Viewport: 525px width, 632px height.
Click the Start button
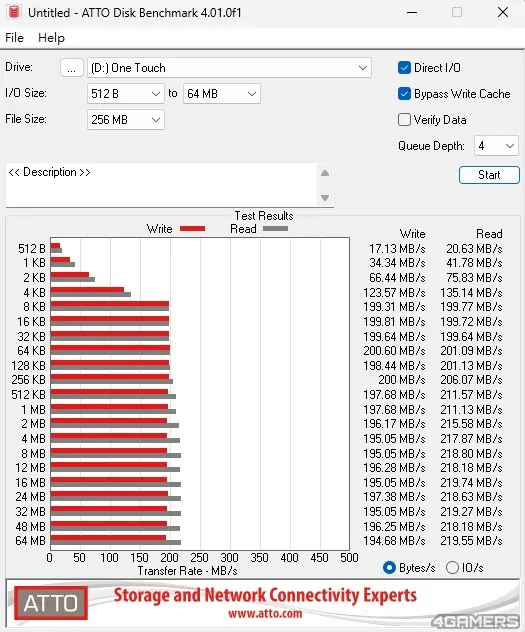[489, 175]
